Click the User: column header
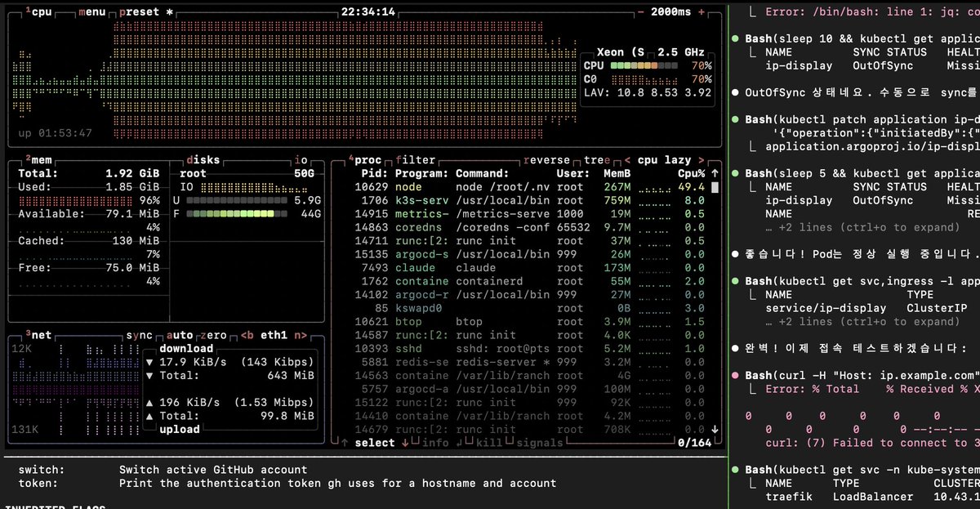980x509 pixels. pyautogui.click(x=573, y=173)
